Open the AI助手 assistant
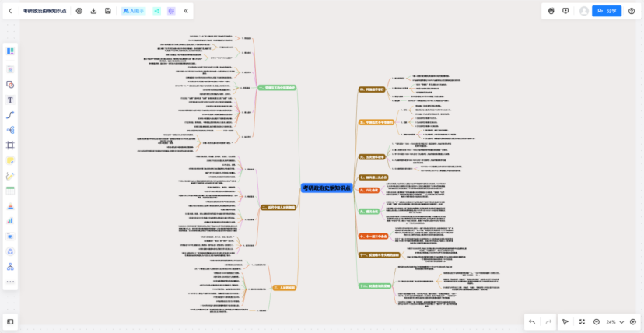644x333 pixels. point(134,11)
